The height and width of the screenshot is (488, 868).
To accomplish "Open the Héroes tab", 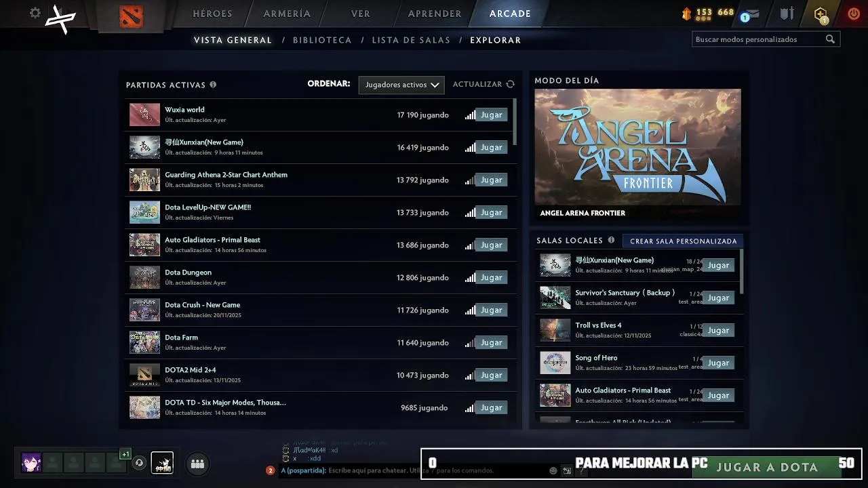I will pos(212,14).
